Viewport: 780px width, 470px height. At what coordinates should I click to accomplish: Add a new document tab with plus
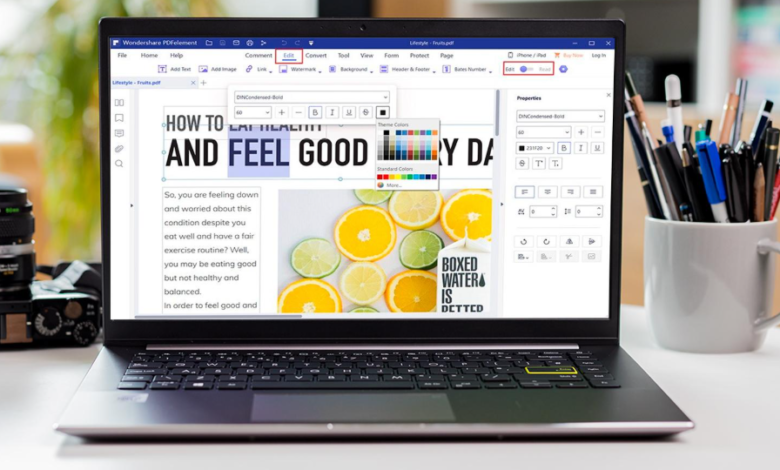[x=203, y=83]
